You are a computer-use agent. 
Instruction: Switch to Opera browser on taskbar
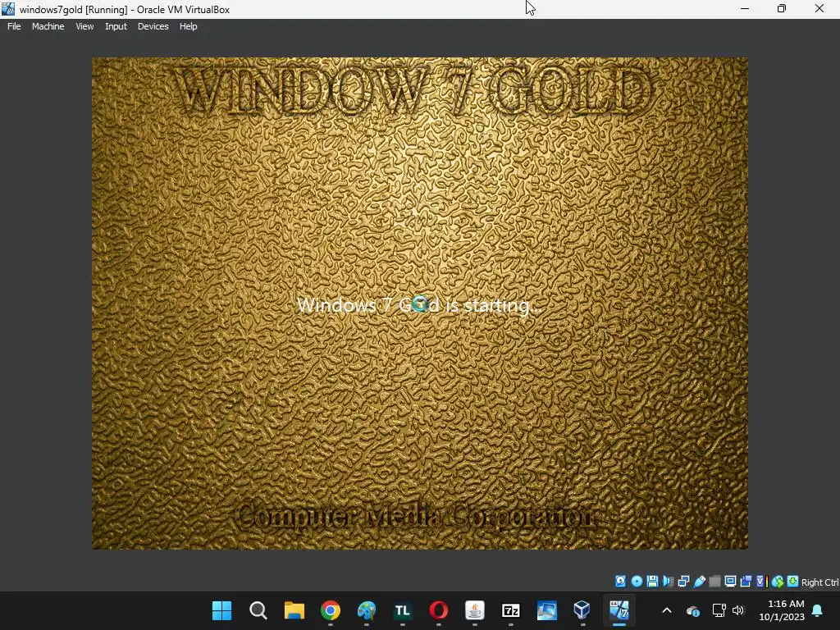[x=439, y=610]
